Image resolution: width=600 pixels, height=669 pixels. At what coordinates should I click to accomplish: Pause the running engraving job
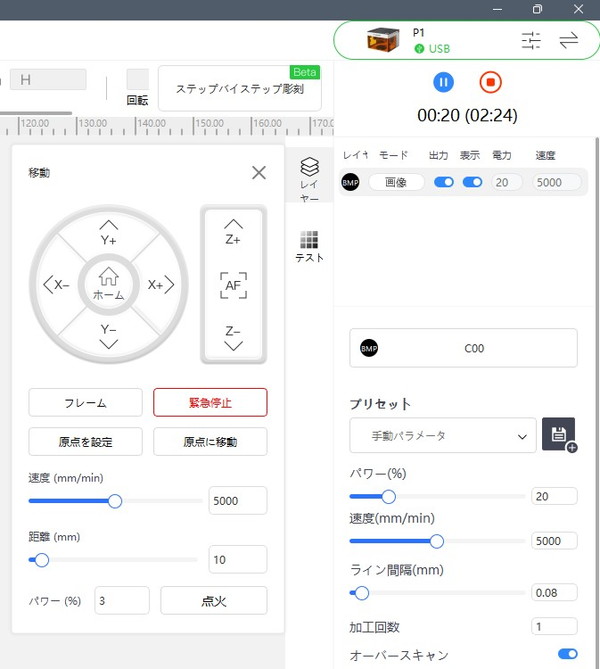(443, 82)
